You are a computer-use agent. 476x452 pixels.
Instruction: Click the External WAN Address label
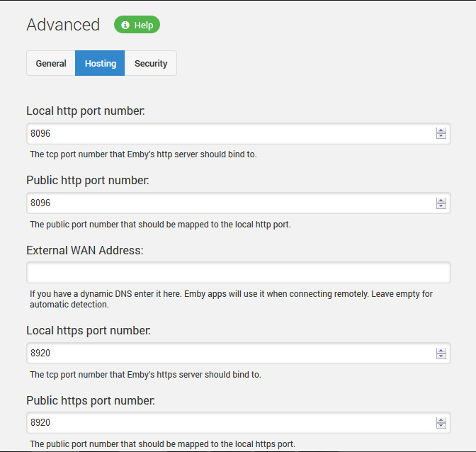[x=85, y=250]
